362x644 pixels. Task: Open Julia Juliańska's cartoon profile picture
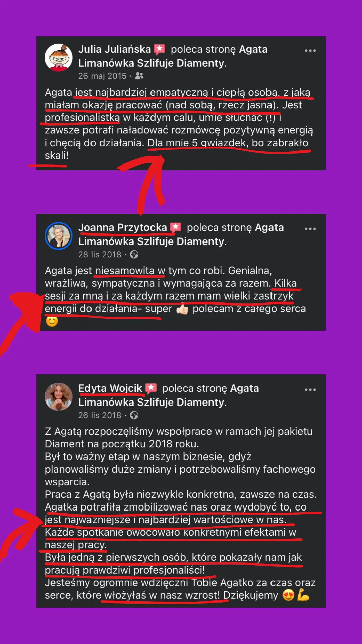59,58
